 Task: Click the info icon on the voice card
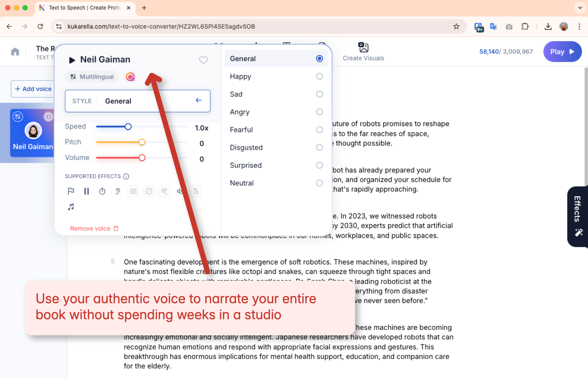[x=48, y=117]
